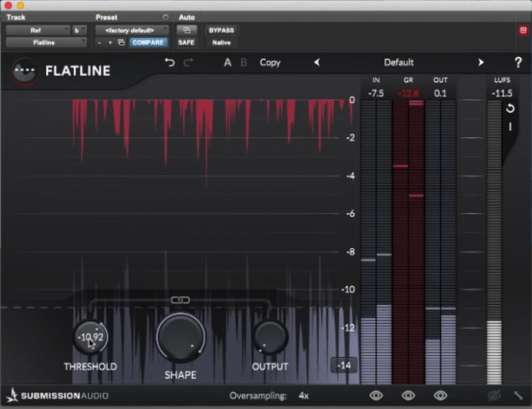Go to previous preset with left arrow

tap(317, 63)
